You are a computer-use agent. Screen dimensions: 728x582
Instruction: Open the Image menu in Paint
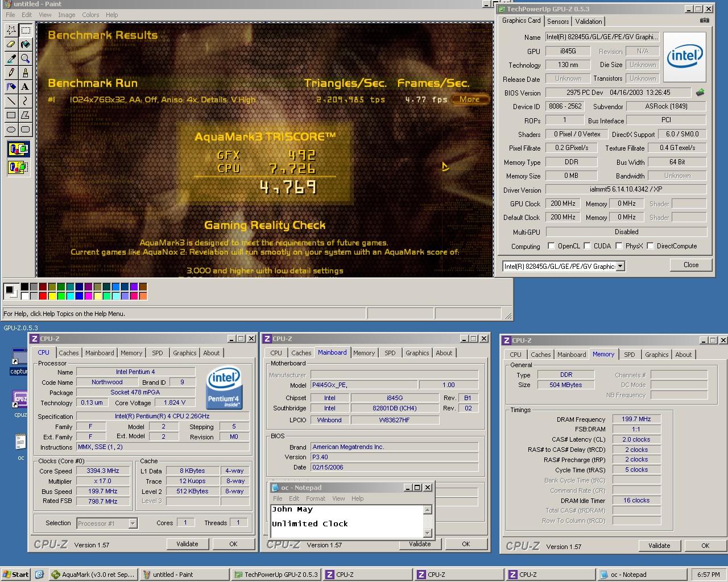coord(67,15)
